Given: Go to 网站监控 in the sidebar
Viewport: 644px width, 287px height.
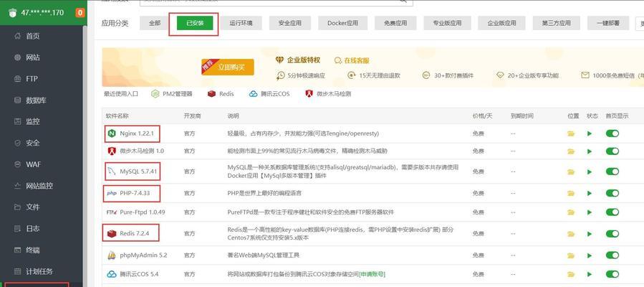Looking at the screenshot, I should point(41,185).
